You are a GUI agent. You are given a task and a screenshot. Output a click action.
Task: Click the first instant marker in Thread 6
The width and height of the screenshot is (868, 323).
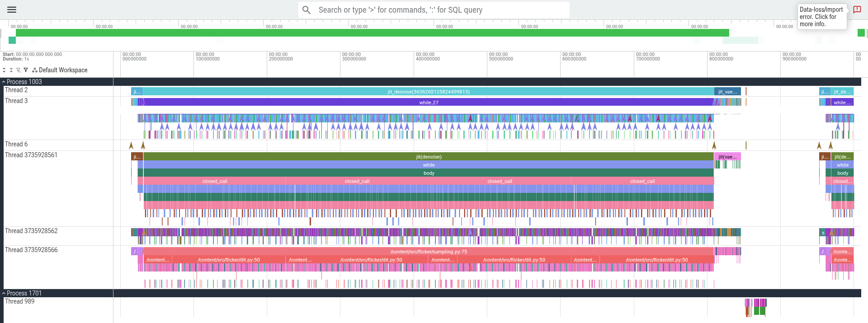coord(131,145)
